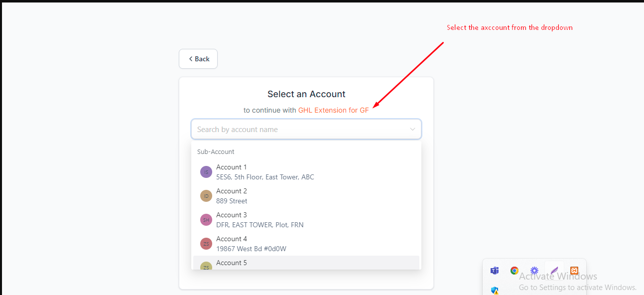
Task: Choose Account 2 at 889 Street
Action: (x=232, y=196)
